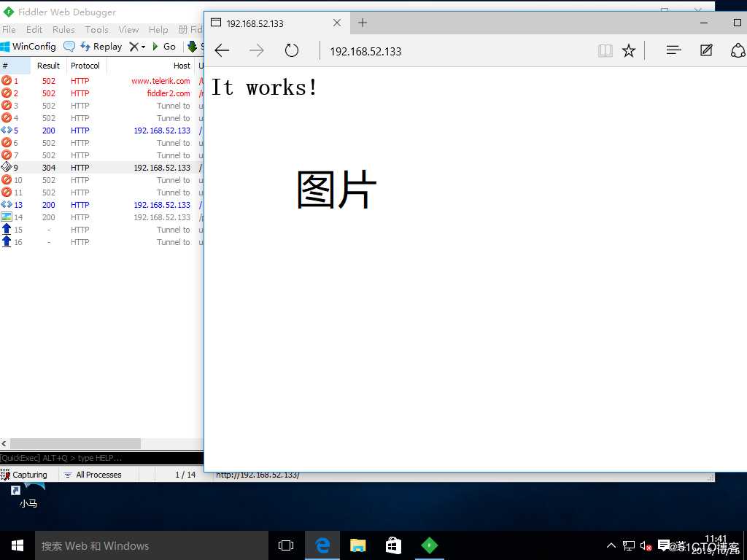Refresh the page in Edge
747x560 pixels.
click(x=292, y=50)
